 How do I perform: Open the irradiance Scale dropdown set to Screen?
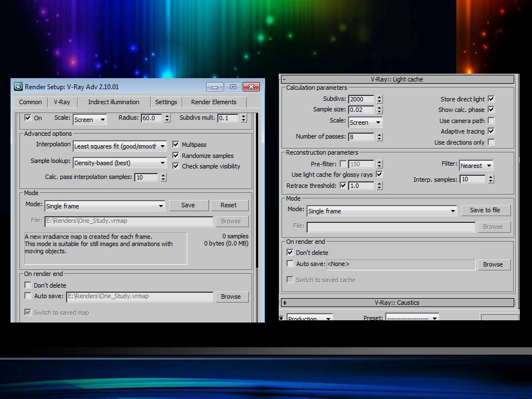point(90,120)
